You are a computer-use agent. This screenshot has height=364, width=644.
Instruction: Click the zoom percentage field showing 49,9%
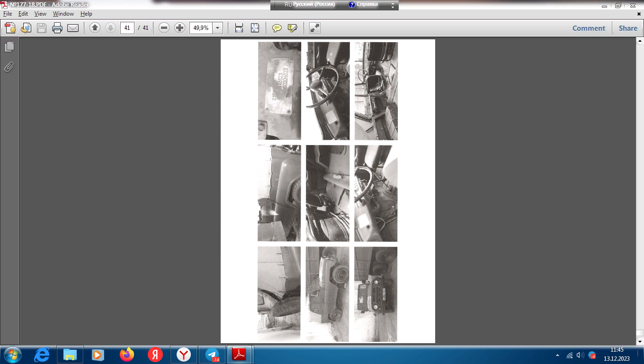click(x=201, y=28)
